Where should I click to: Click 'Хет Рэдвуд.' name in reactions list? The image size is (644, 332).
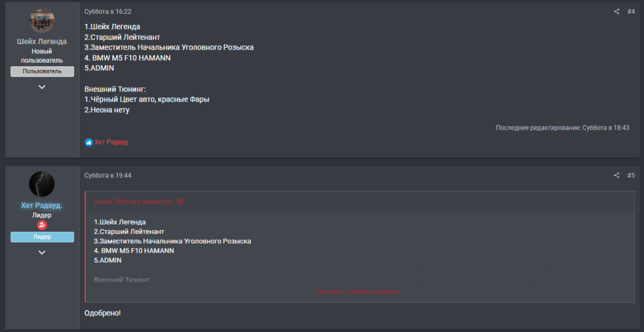pos(112,142)
